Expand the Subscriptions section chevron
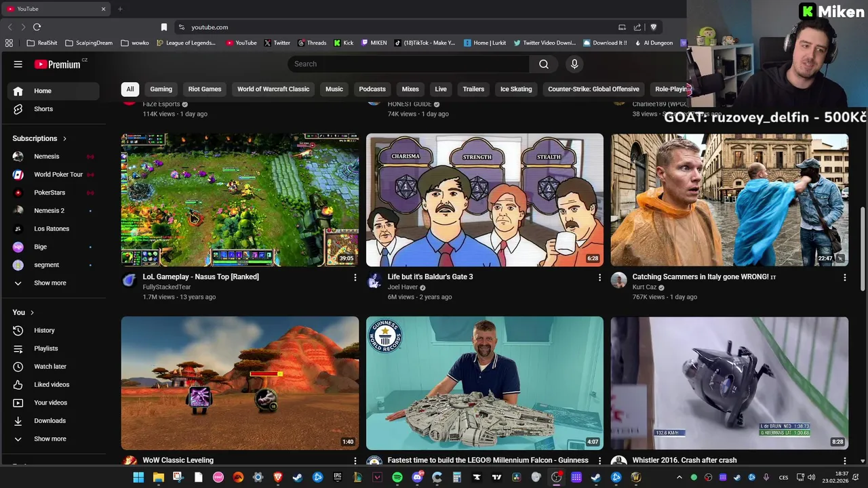868x488 pixels. [x=65, y=138]
